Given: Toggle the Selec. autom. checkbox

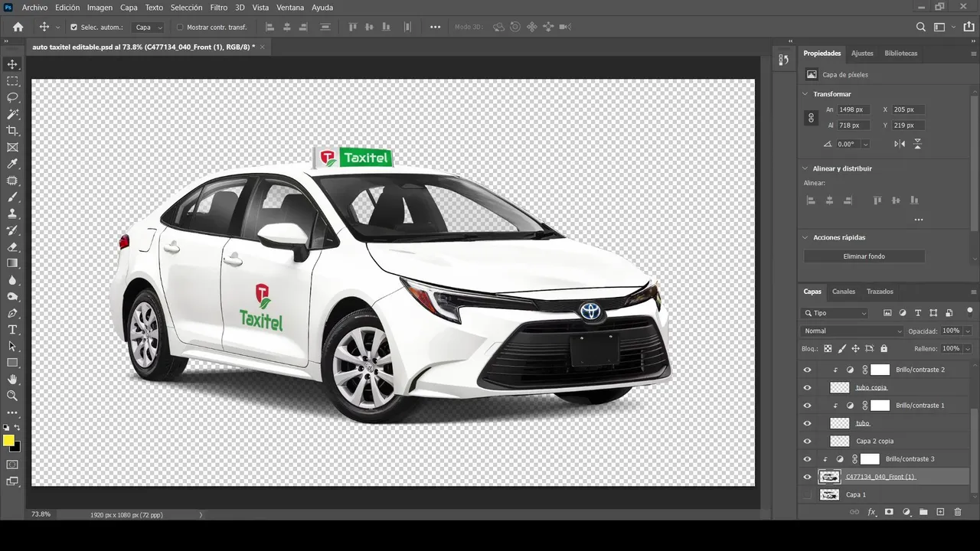Looking at the screenshot, I should [73, 27].
